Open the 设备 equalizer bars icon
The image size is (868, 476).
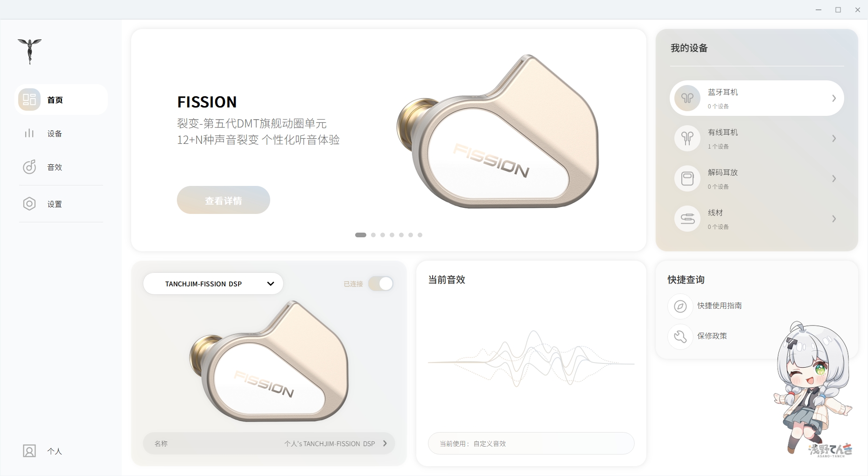[29, 134]
